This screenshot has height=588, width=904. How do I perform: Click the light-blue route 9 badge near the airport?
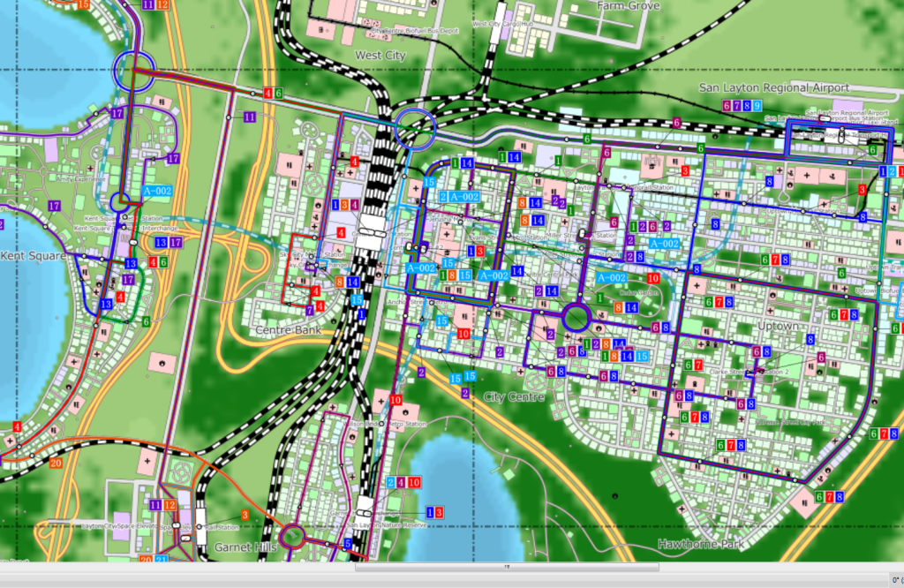click(x=758, y=105)
